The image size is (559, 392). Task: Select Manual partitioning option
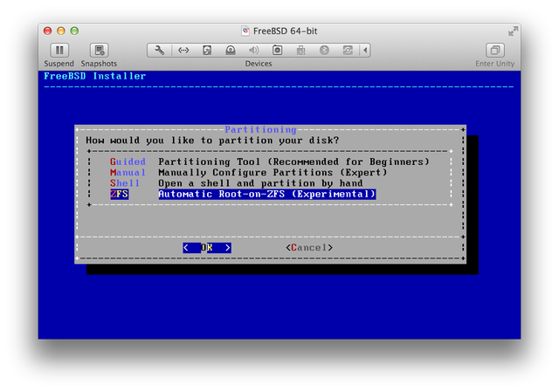[128, 173]
